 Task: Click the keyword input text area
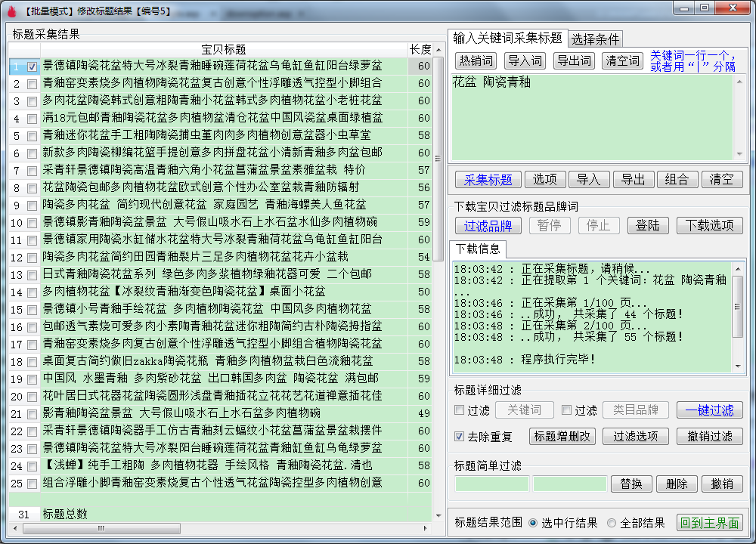(x=593, y=121)
